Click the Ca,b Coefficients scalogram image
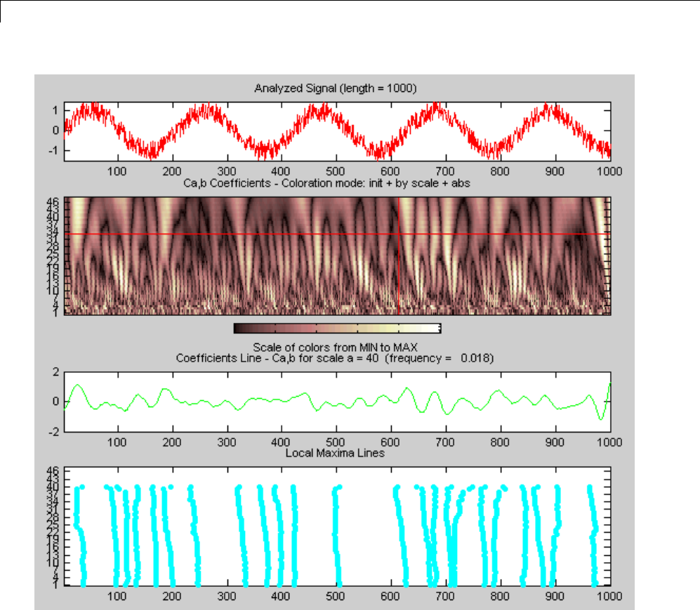This screenshot has width=700, height=610. point(338,256)
